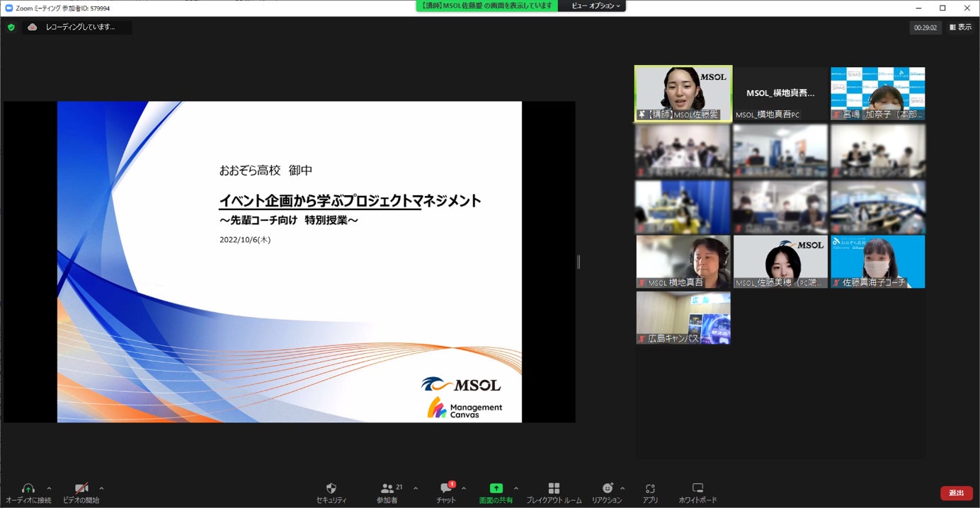Image resolution: width=980 pixels, height=508 pixels.
Task: Click the green Share Screen icon
Action: (x=496, y=488)
